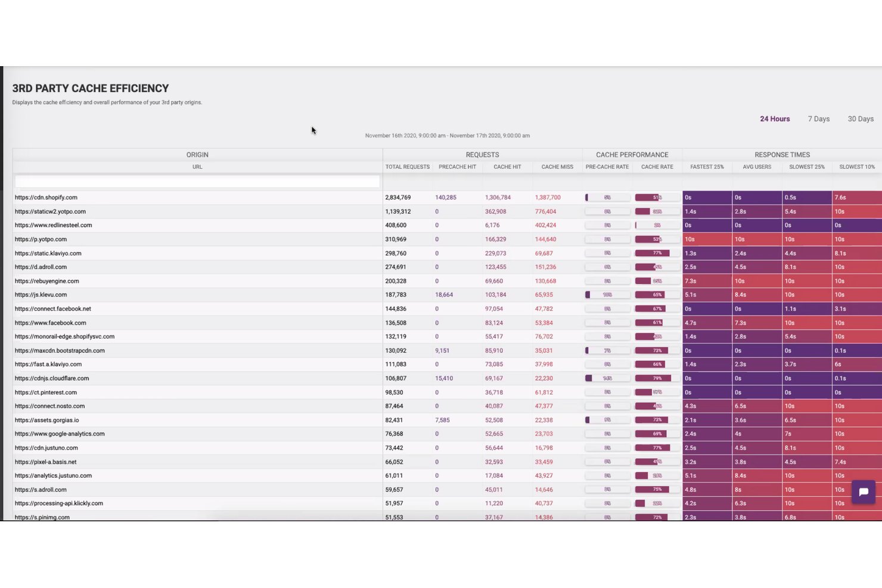Click the URL column header
This screenshot has height=588, width=882.
click(x=197, y=167)
